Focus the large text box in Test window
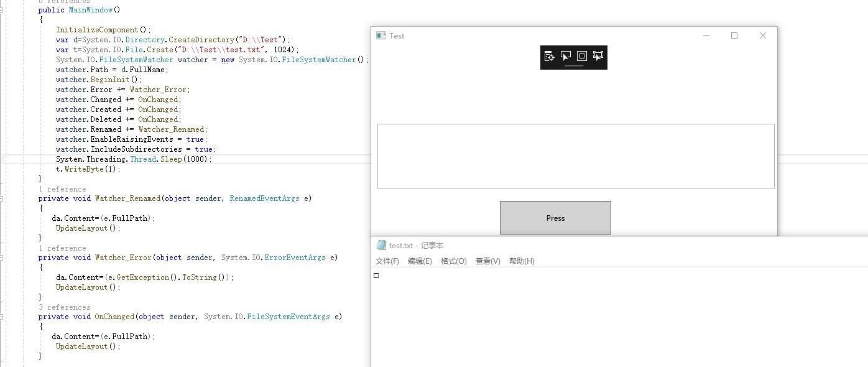The image size is (868, 367). pos(576,156)
